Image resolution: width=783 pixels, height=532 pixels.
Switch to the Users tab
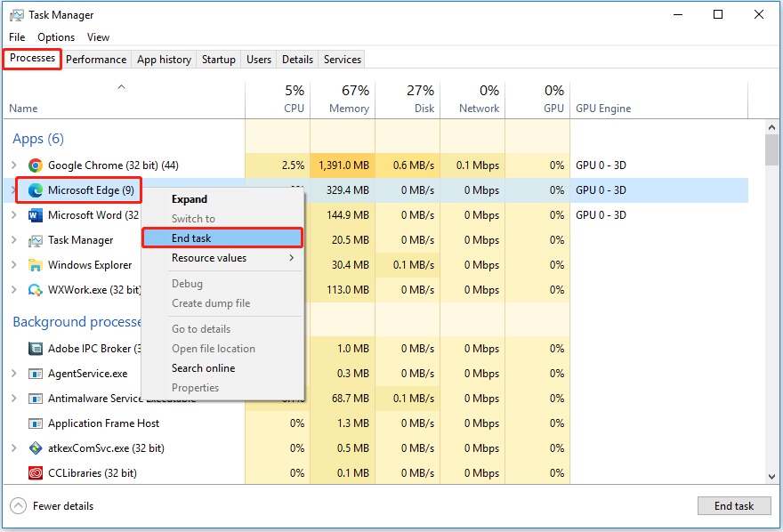click(259, 60)
